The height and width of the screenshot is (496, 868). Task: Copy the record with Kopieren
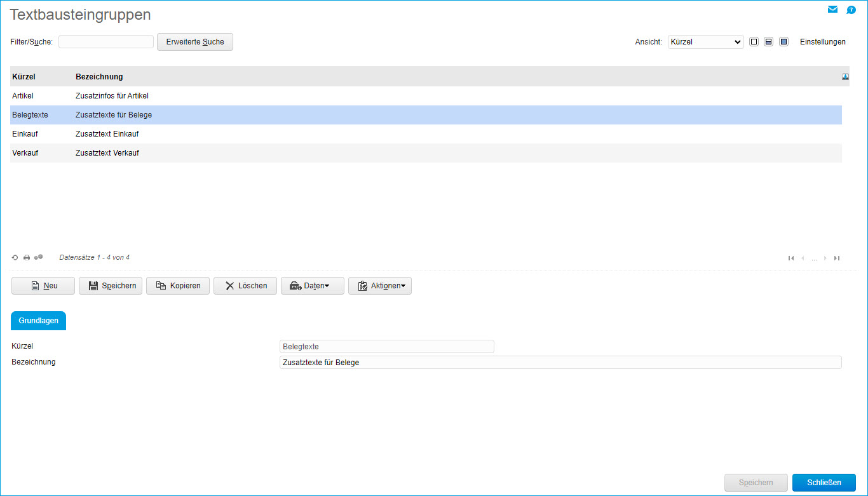click(x=178, y=286)
